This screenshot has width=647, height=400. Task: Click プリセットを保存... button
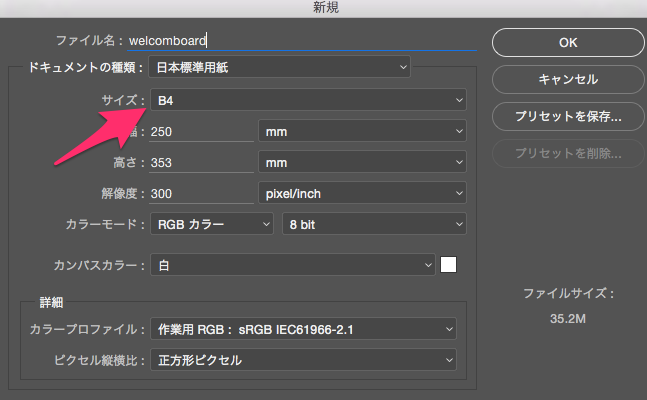[x=568, y=116]
